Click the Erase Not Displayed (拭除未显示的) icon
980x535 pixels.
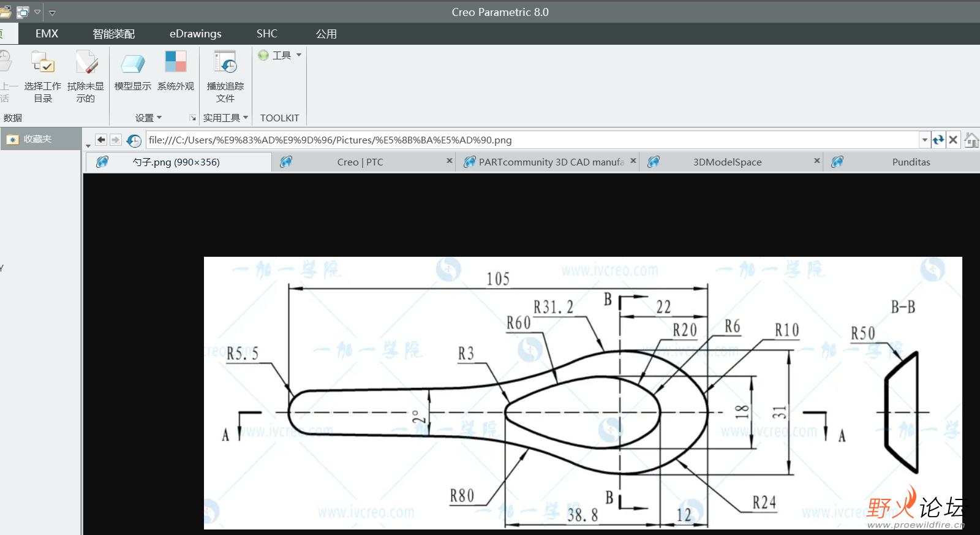pyautogui.click(x=86, y=63)
